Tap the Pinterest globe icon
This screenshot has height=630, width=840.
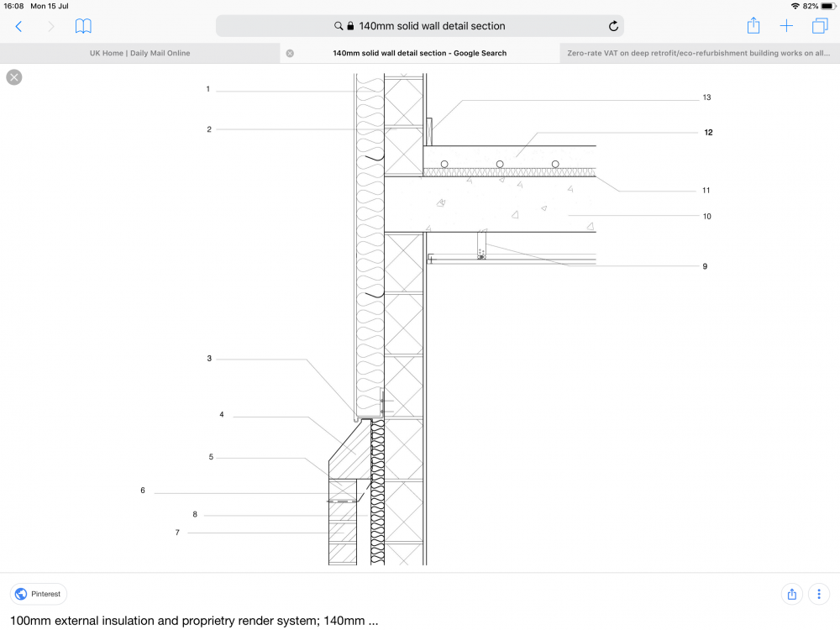[x=21, y=594]
